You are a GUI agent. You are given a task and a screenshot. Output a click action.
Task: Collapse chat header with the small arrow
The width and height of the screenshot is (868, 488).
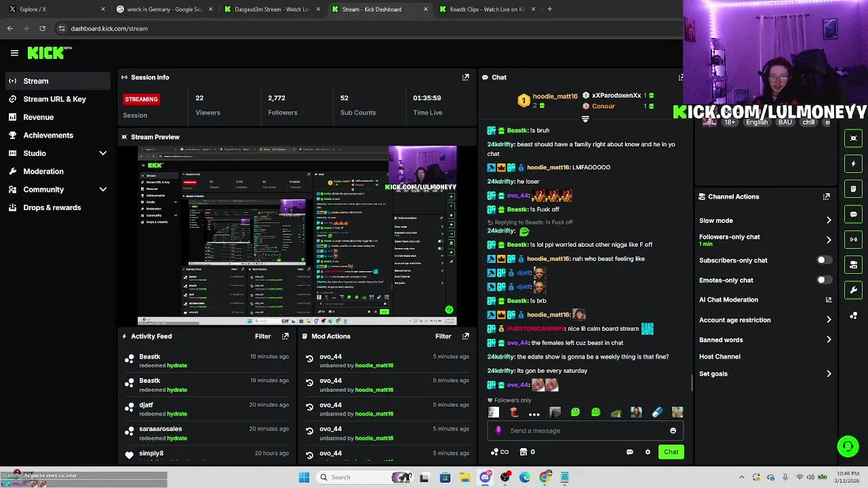pyautogui.click(x=585, y=119)
